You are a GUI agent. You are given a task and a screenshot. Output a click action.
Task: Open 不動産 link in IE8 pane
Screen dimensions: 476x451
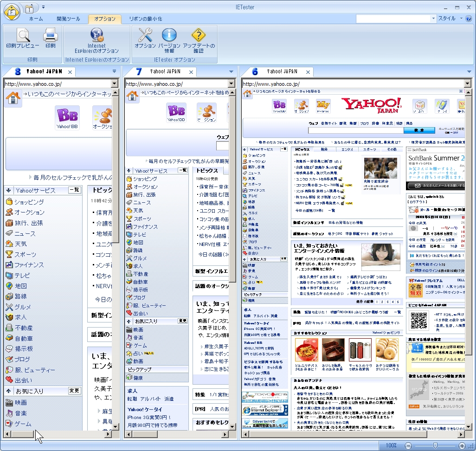pos(24,328)
